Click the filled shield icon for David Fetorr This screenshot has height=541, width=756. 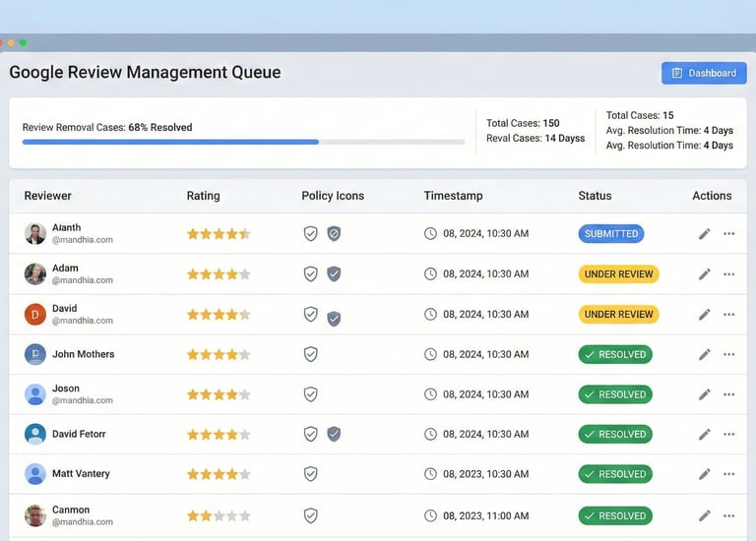[x=334, y=434]
